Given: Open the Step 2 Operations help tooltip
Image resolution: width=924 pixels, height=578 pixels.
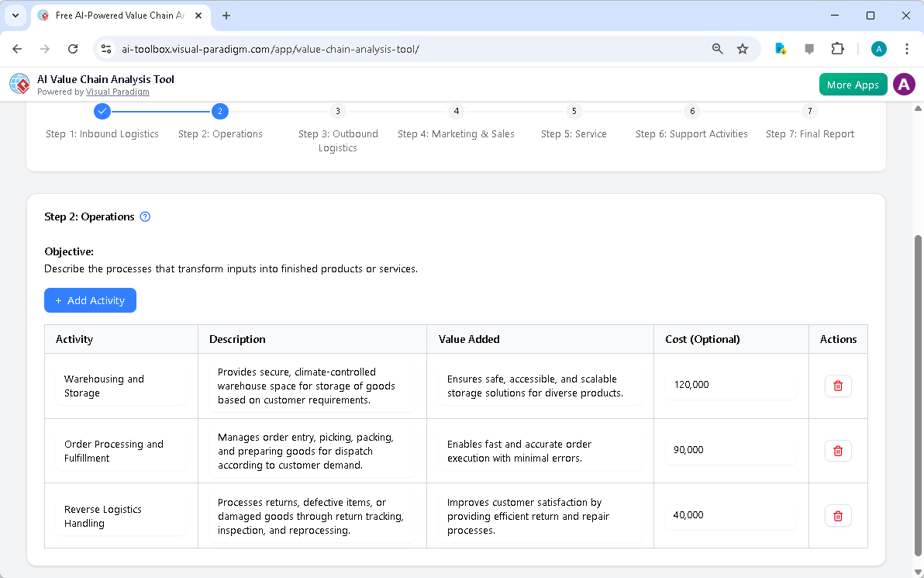Looking at the screenshot, I should (145, 216).
